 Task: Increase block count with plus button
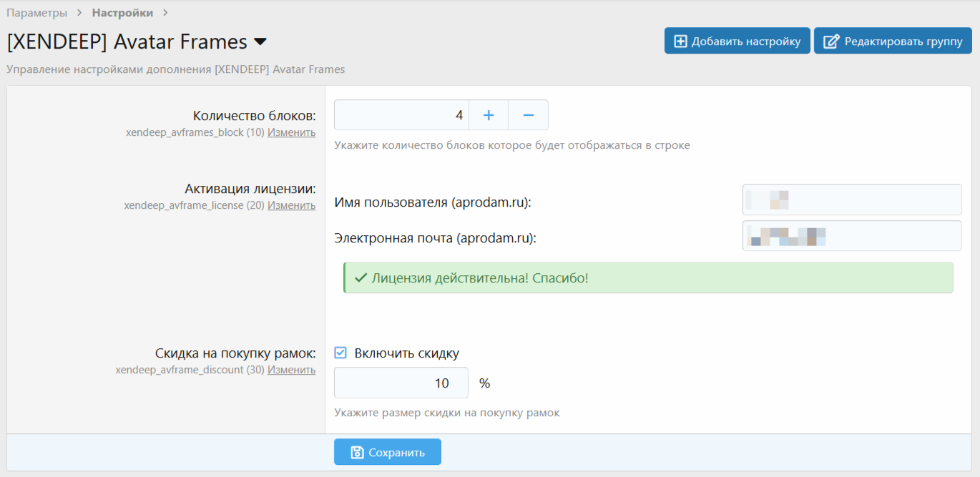point(489,115)
